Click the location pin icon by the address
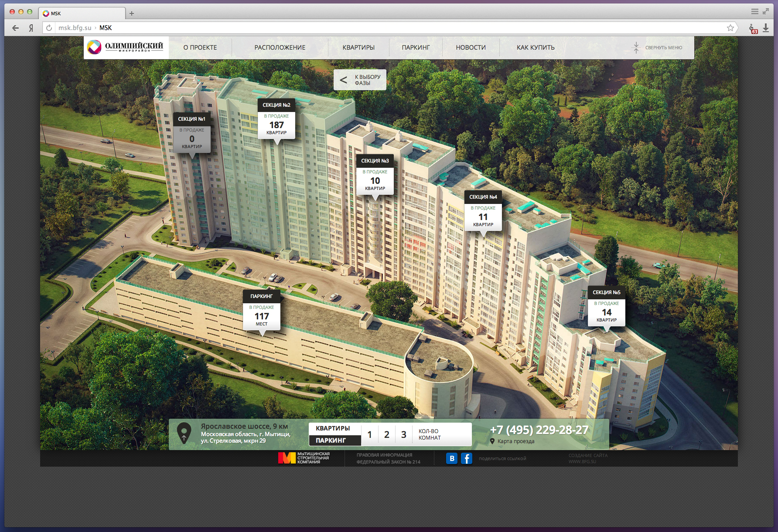This screenshot has height=532, width=778. (x=184, y=433)
